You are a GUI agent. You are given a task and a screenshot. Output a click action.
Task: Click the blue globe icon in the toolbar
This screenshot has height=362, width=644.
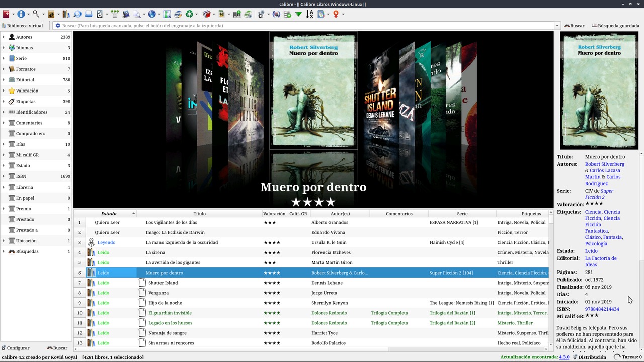[x=152, y=14]
